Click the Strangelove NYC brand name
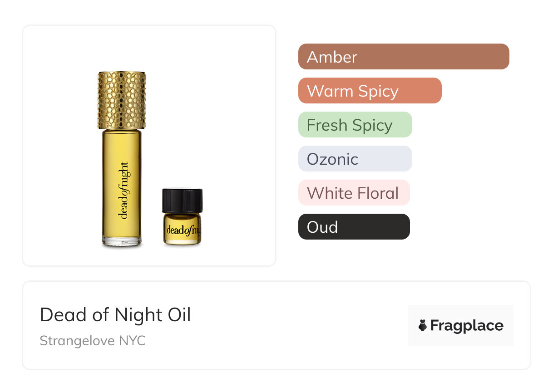The image size is (553, 392). [x=93, y=341]
